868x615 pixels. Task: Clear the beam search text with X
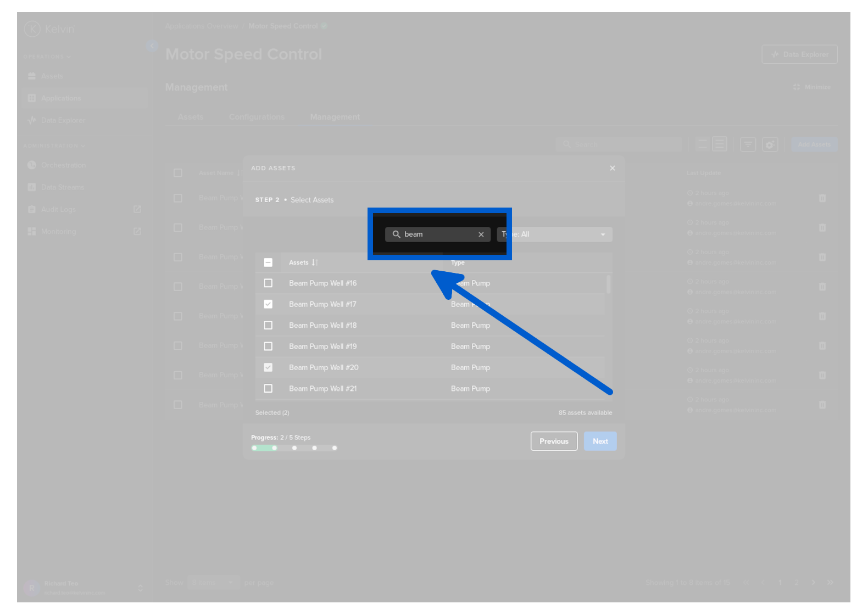(481, 234)
